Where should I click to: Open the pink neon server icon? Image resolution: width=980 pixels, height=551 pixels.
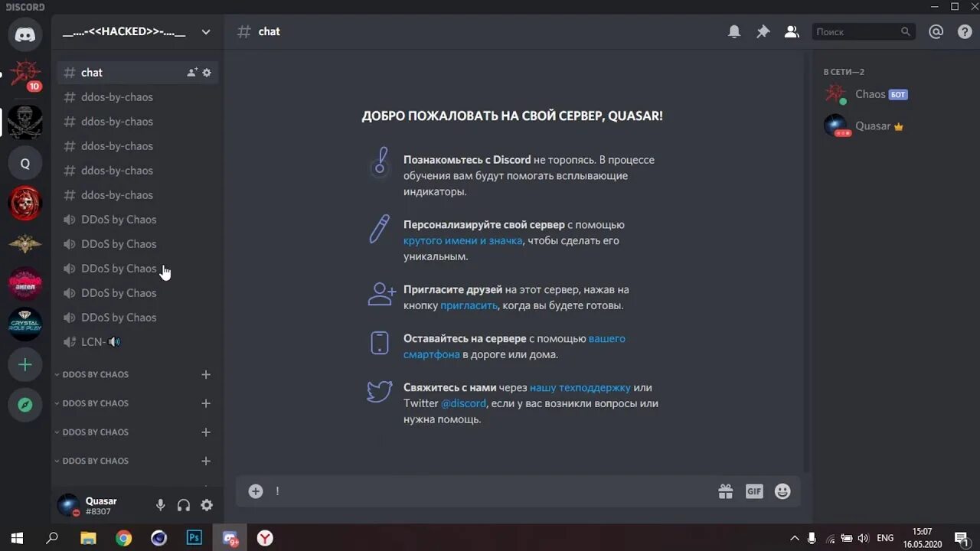(x=25, y=284)
